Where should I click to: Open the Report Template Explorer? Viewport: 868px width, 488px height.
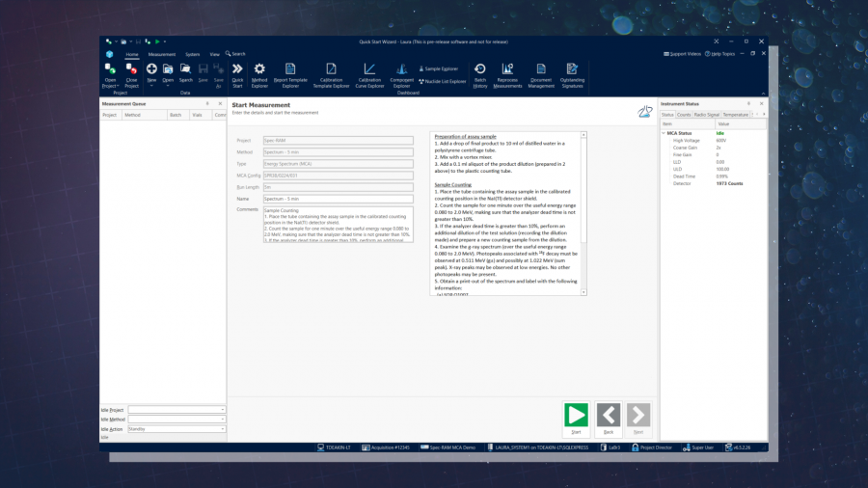click(290, 74)
